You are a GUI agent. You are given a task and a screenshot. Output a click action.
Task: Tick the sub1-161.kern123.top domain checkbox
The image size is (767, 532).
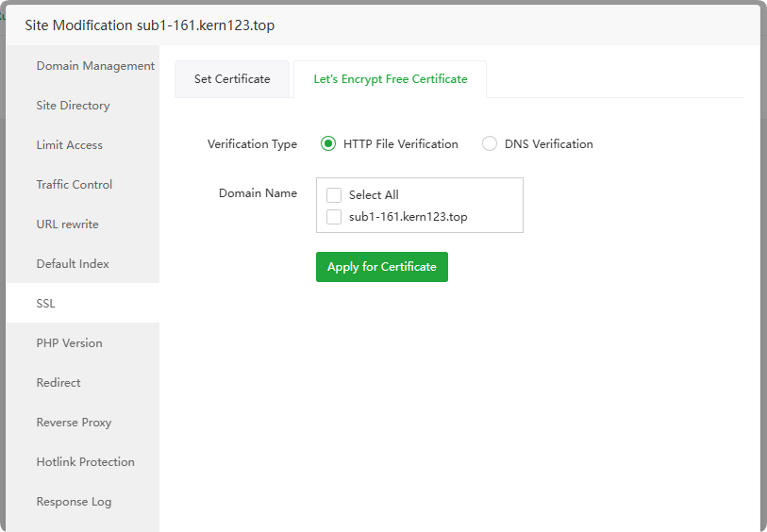(x=334, y=217)
